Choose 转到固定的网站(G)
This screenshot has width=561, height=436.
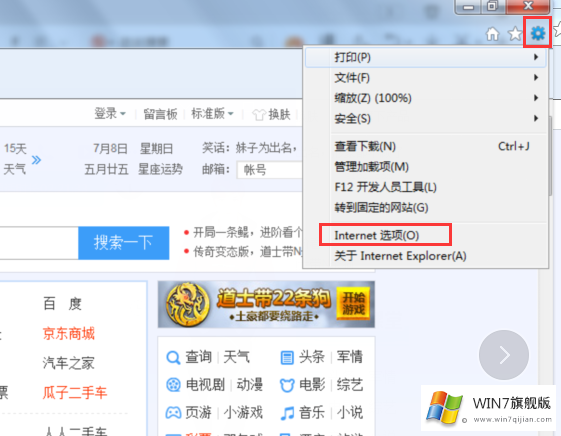coord(425,207)
